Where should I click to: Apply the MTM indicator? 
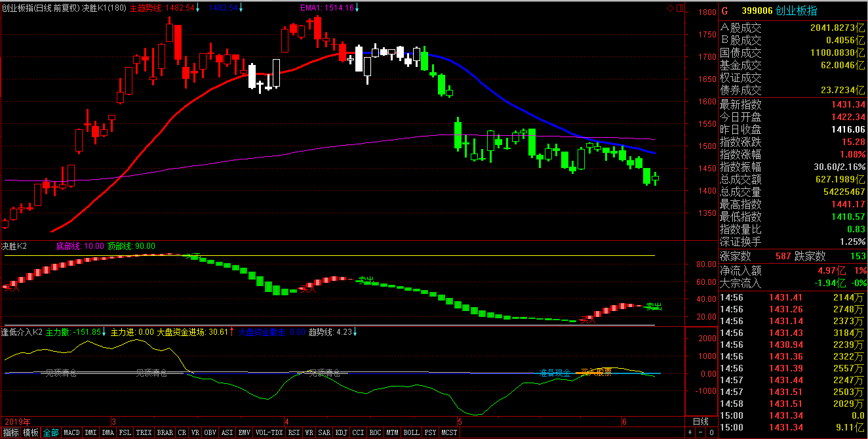click(393, 433)
